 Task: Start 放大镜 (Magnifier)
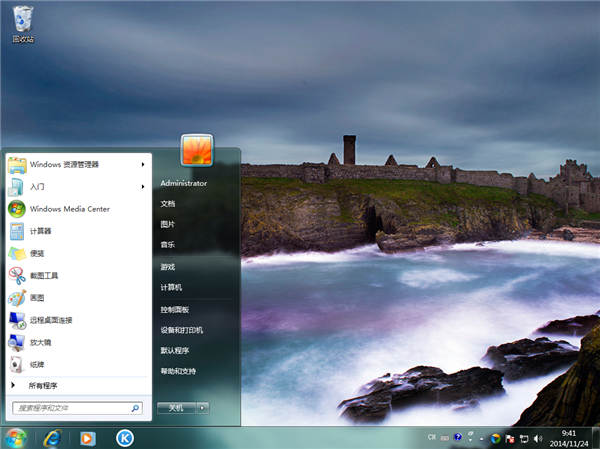point(40,342)
